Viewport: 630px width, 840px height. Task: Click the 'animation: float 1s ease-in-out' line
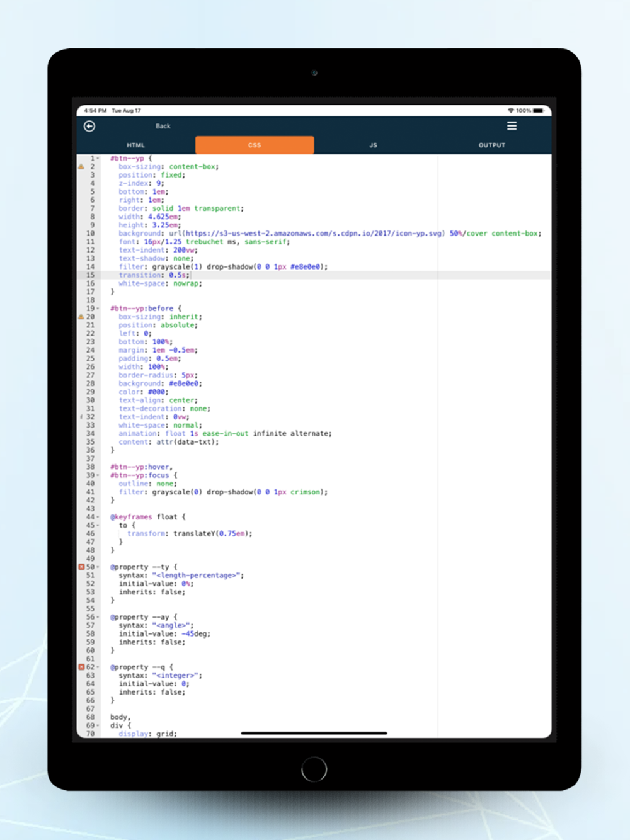(x=225, y=433)
